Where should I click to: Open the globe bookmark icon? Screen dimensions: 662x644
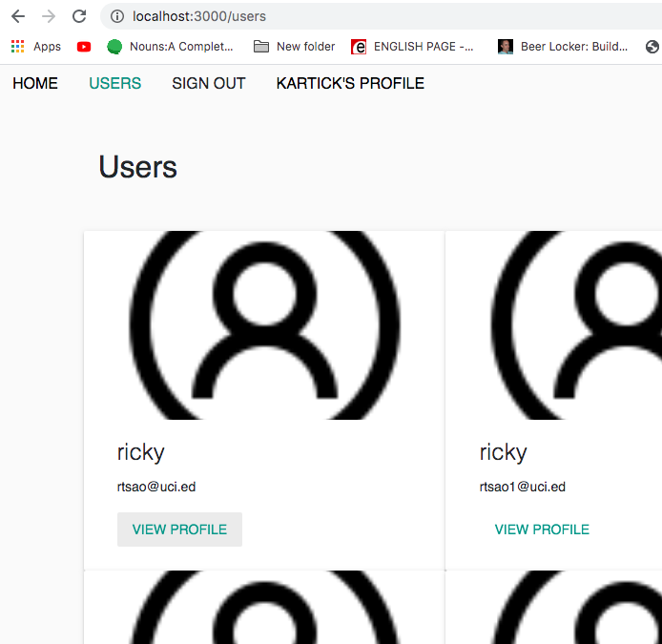(x=652, y=47)
